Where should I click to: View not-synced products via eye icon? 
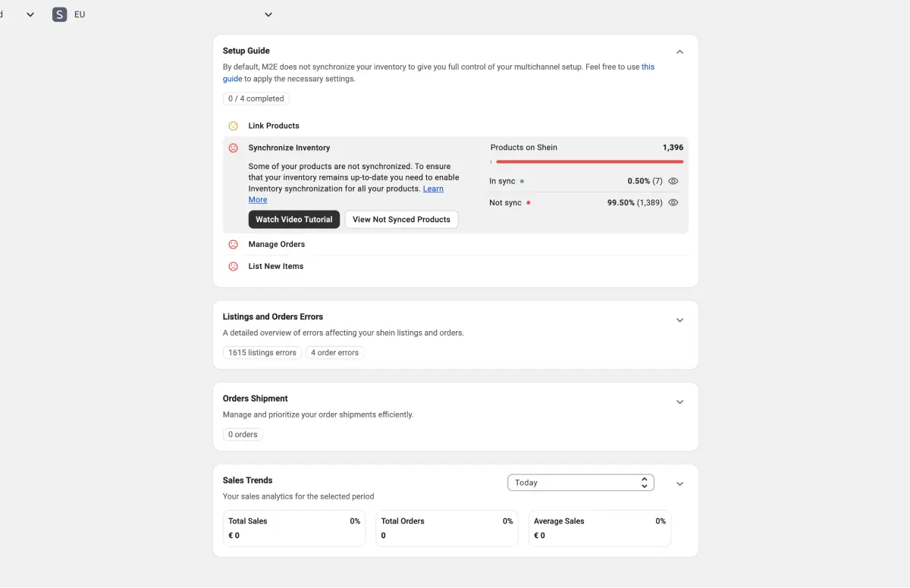673,203
